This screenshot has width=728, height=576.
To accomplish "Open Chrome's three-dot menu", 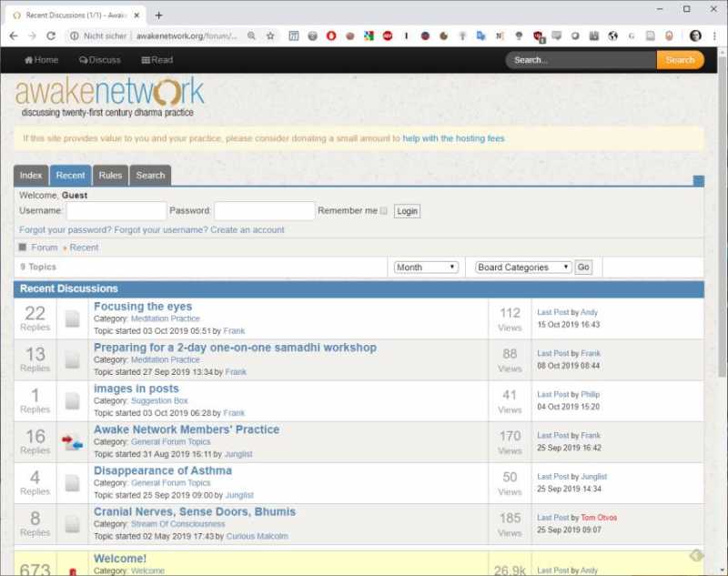I will (x=714, y=35).
